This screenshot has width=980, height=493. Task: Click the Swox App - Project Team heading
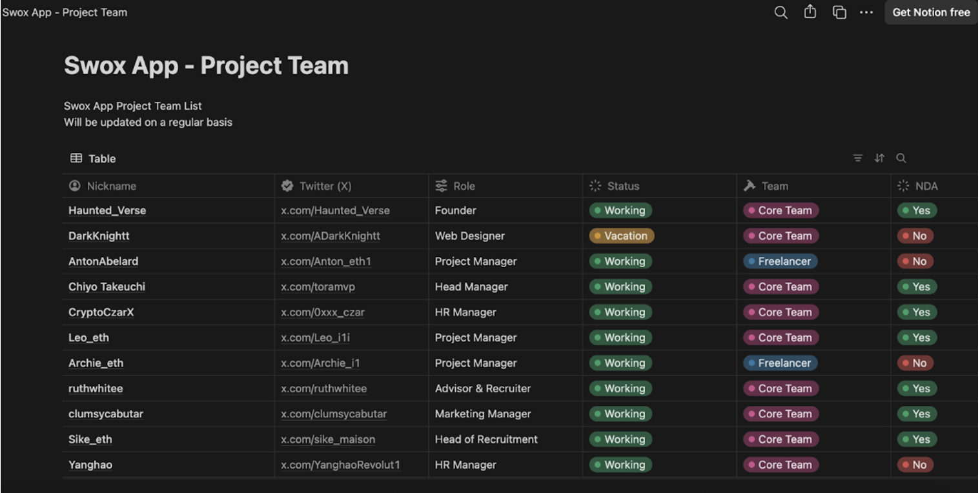click(206, 65)
